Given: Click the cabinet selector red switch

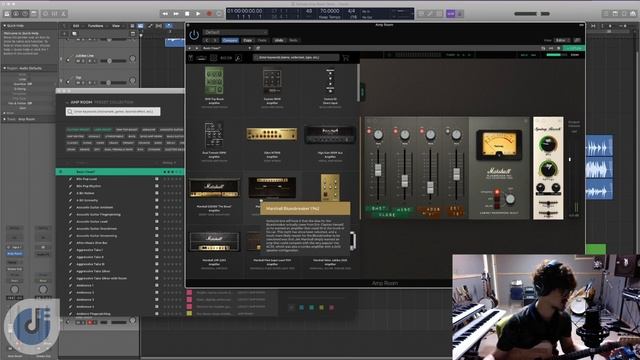Looking at the screenshot, I should (497, 198).
